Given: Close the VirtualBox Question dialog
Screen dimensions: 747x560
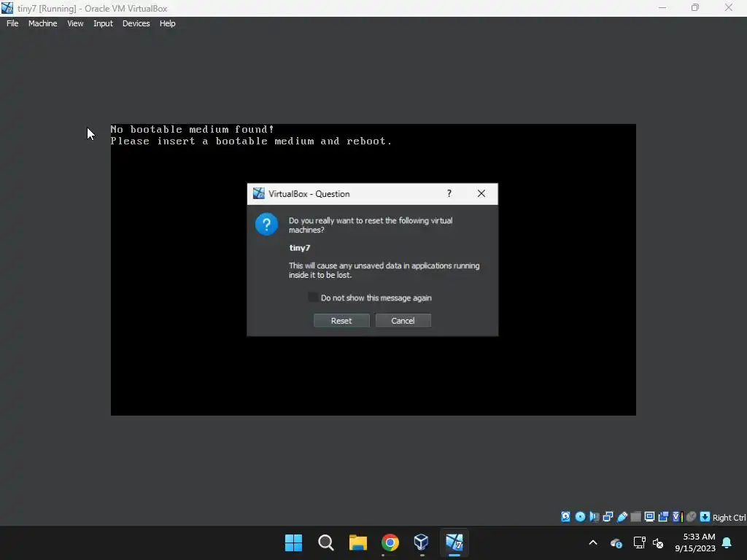Looking at the screenshot, I should (481, 193).
